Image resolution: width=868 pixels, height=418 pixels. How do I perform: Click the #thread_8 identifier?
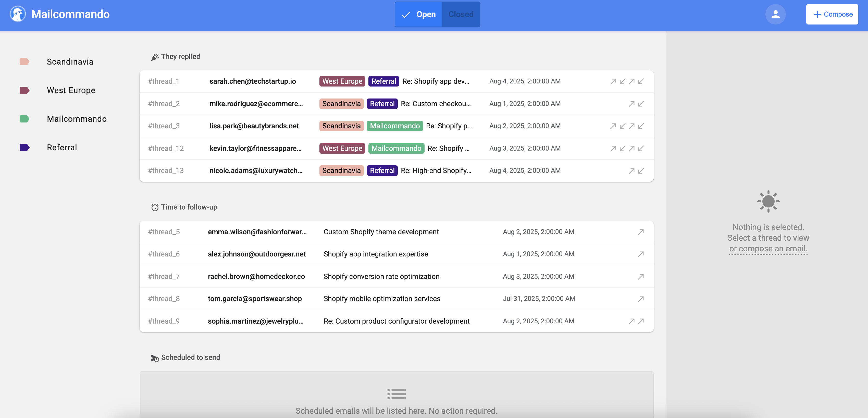point(164,299)
